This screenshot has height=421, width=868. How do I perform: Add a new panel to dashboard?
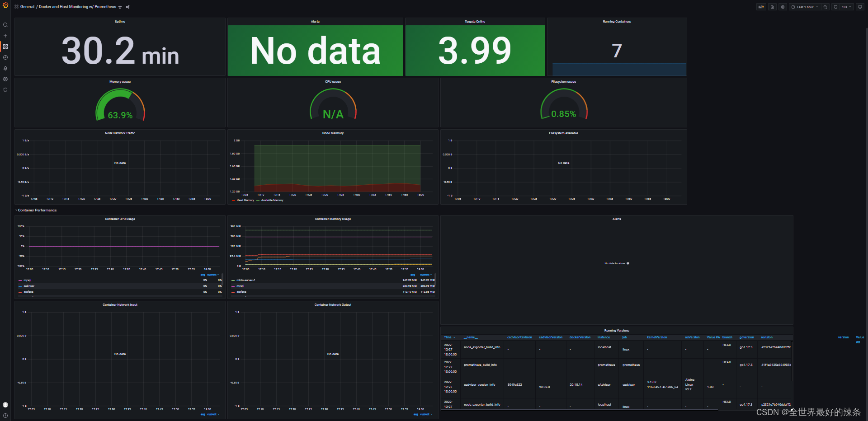761,7
